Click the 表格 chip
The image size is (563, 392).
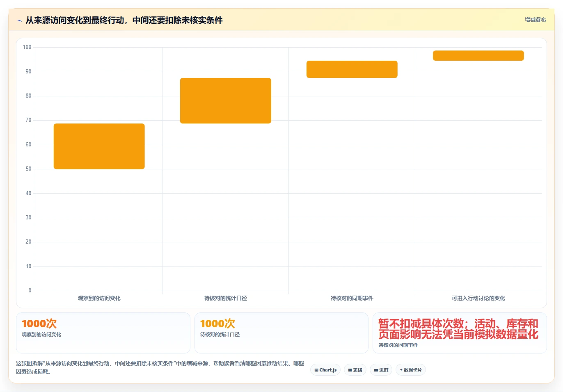(x=355, y=370)
